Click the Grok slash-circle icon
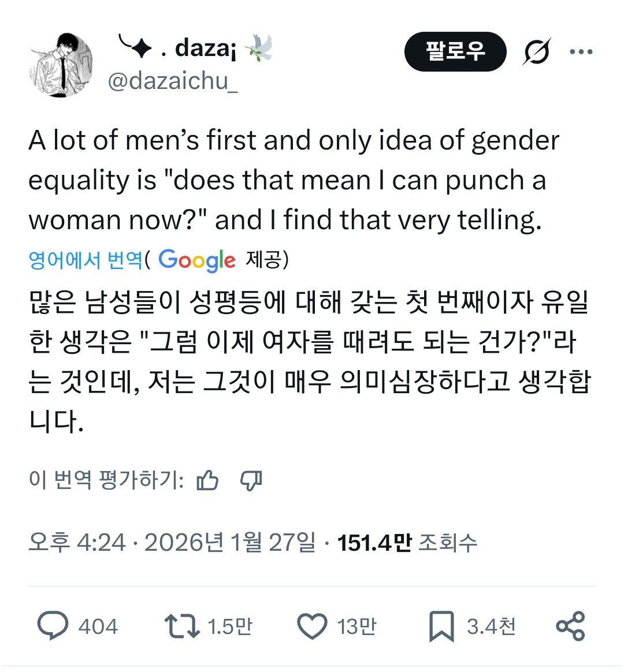The width and height of the screenshot is (624, 672). click(x=537, y=52)
